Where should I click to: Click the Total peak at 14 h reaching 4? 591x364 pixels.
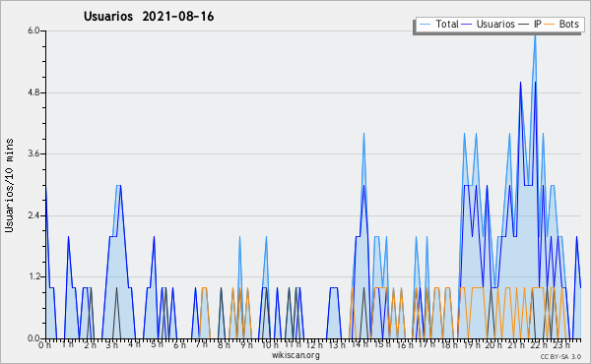click(363, 135)
